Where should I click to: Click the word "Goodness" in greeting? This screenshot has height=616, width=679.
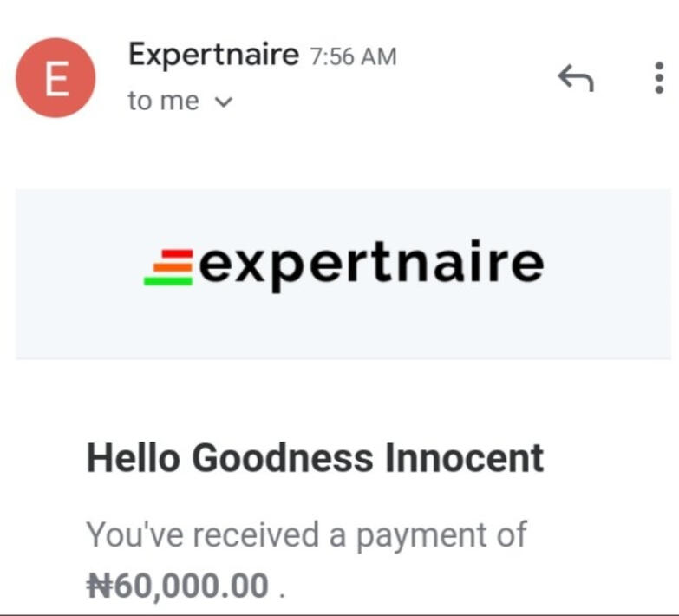[x=283, y=457]
